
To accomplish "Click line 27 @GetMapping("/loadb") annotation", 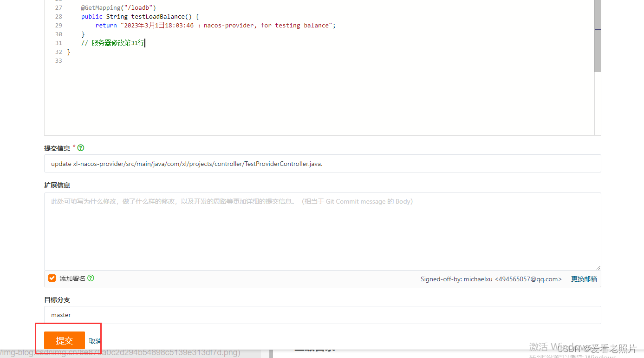I will pos(119,8).
